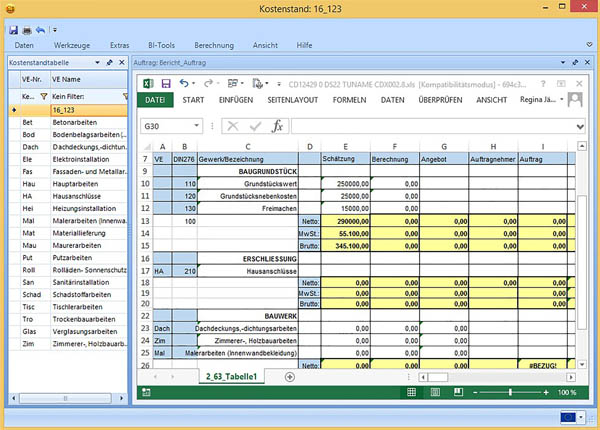Click the form/table icon in Excel quick toolbar
The height and width of the screenshot is (430, 600).
tap(232, 83)
